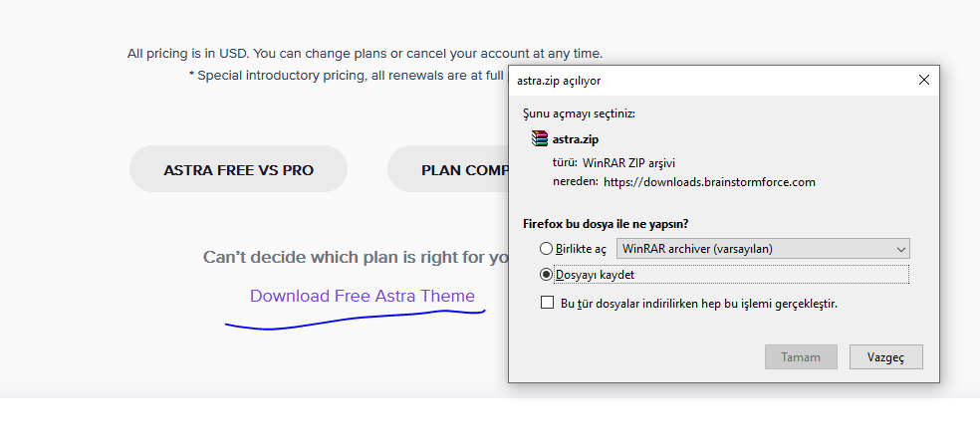Click the downloads.brainstormforce.com source address
Viewport: 980px width, 447px height.
(709, 182)
